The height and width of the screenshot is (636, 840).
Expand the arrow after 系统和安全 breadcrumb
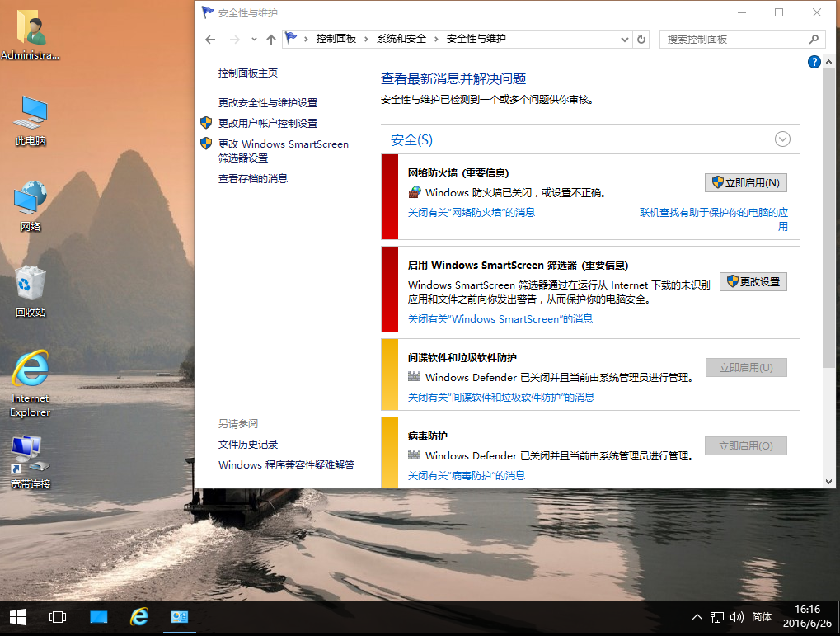[x=436, y=39]
